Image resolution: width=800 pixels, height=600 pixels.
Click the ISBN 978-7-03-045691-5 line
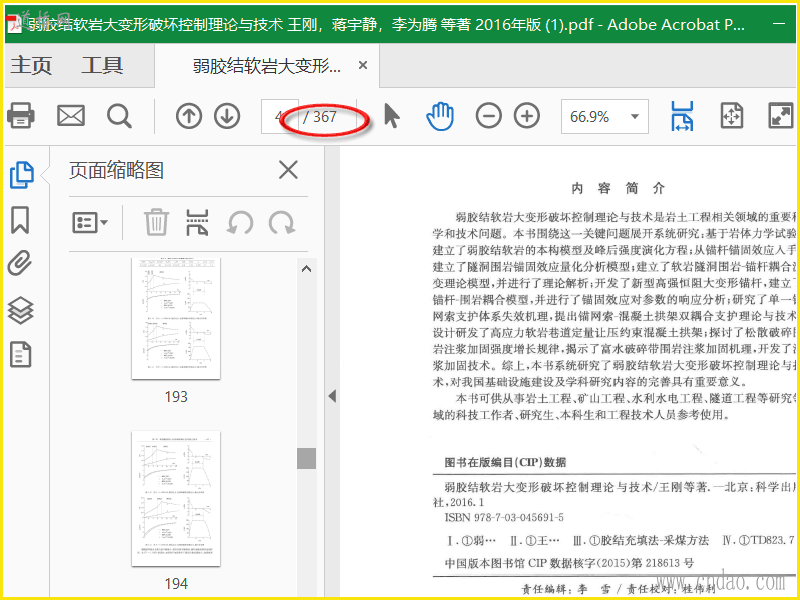click(x=504, y=517)
